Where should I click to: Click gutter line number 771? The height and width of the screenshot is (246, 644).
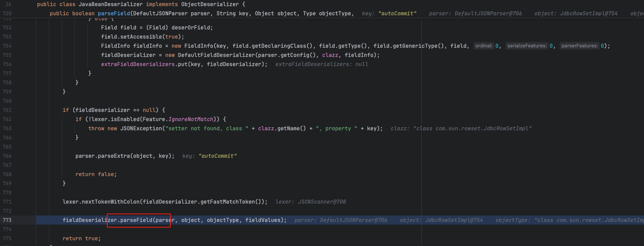click(x=7, y=202)
